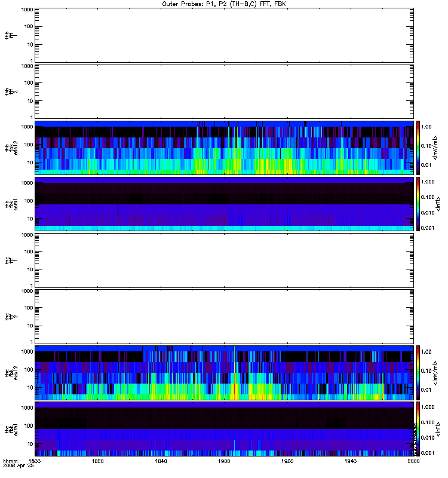Click "0.100" on thc scm1 color bar scale
This screenshot has width=448, height=478.
point(428,422)
